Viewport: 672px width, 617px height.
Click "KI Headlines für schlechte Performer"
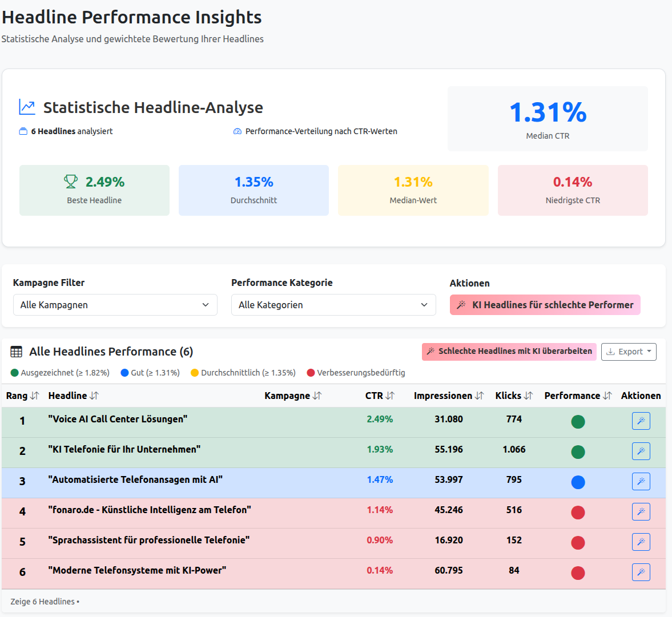point(545,305)
